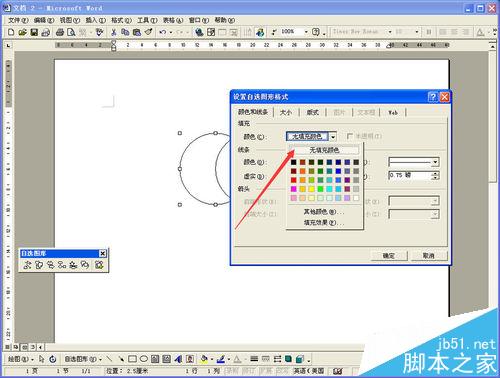Open the AutoShapes dropdown in Drawing toolbar
500x378 pixels.
[83, 359]
